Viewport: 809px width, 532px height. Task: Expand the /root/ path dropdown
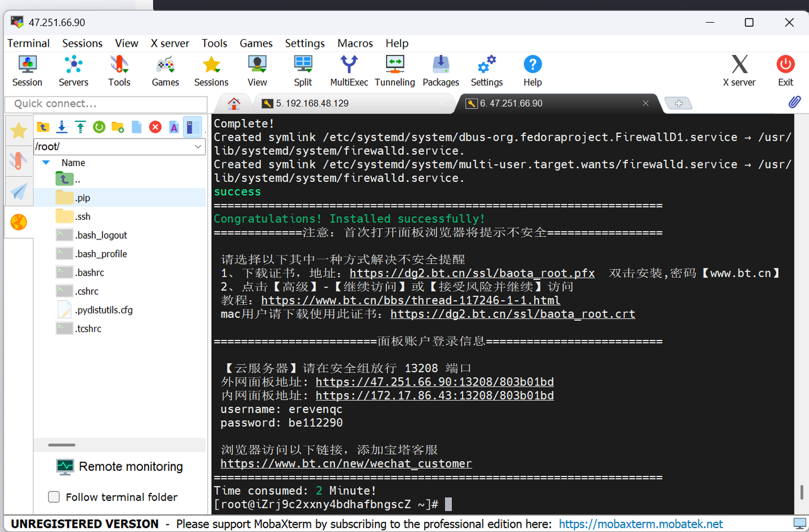[198, 147]
